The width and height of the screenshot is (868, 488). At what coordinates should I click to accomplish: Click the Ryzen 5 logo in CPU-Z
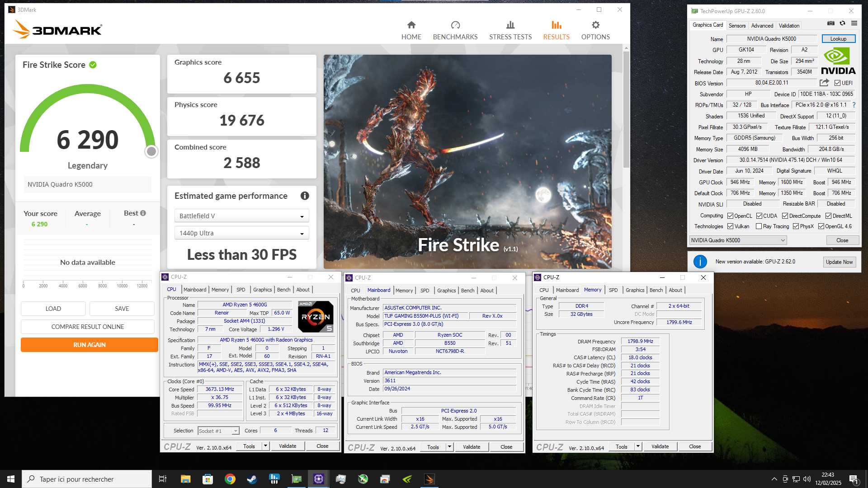[x=316, y=316]
